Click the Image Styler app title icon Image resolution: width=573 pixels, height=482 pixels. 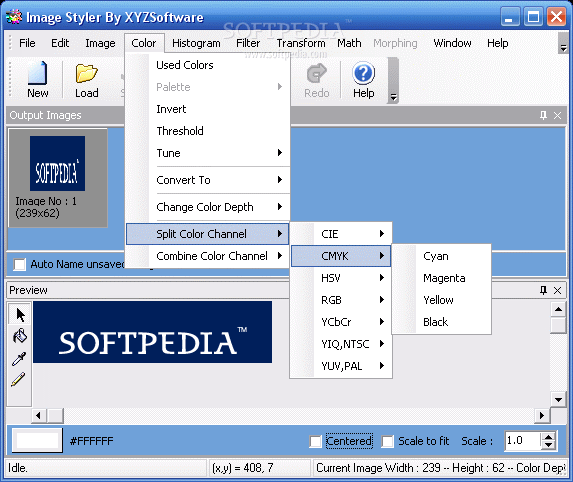pos(14,17)
